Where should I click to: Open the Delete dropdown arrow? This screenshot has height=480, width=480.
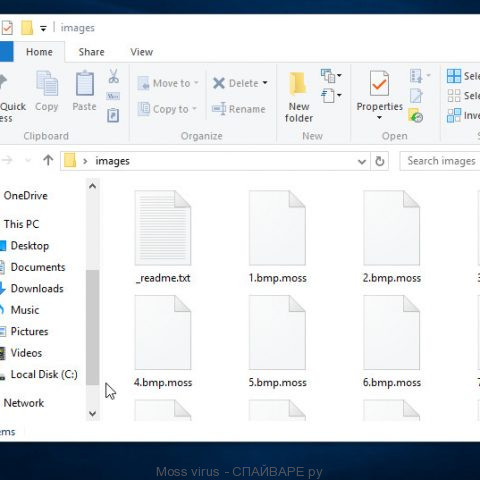(x=265, y=83)
